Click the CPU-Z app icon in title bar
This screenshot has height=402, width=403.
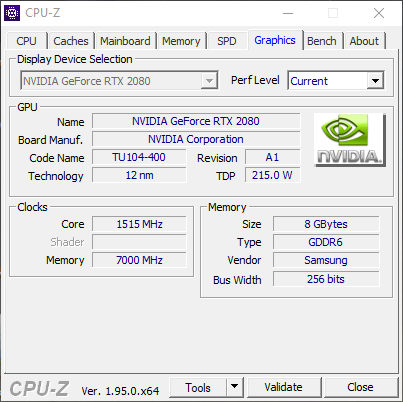(x=12, y=13)
